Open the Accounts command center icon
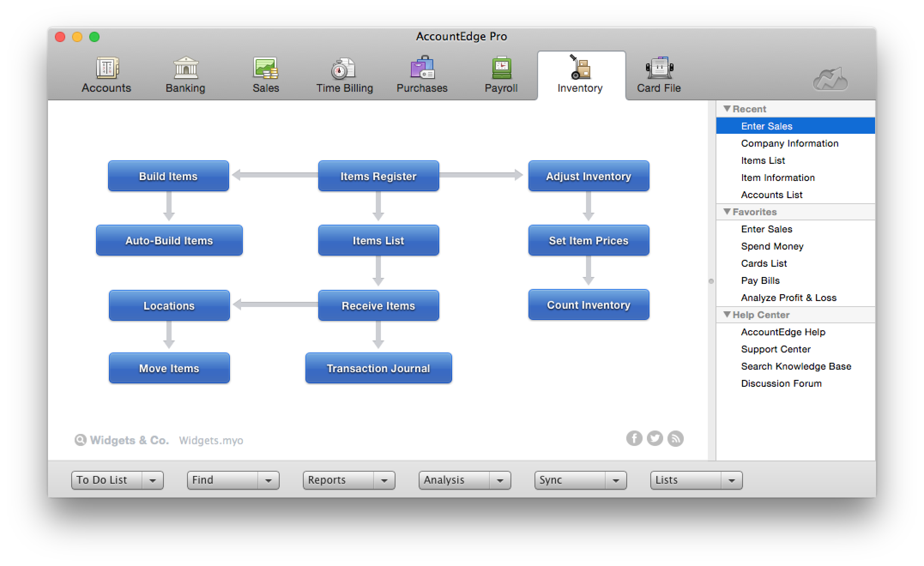This screenshot has height=566, width=924. [106, 69]
